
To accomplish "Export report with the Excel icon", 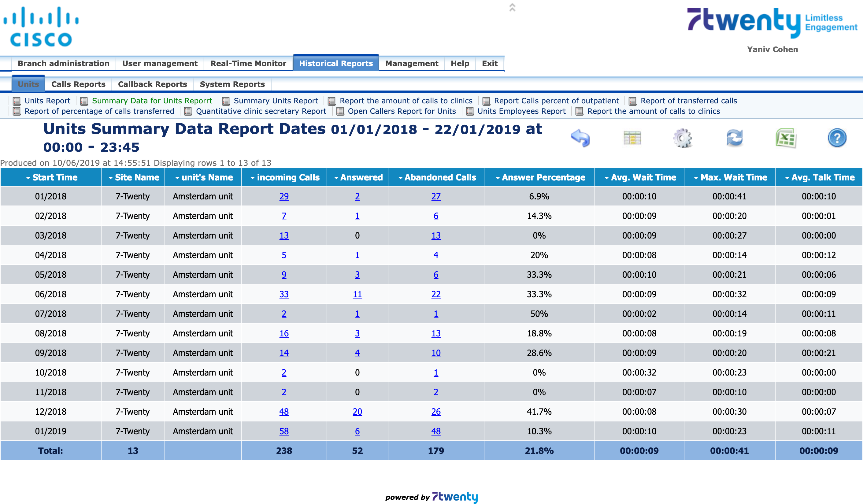I will click(x=786, y=138).
